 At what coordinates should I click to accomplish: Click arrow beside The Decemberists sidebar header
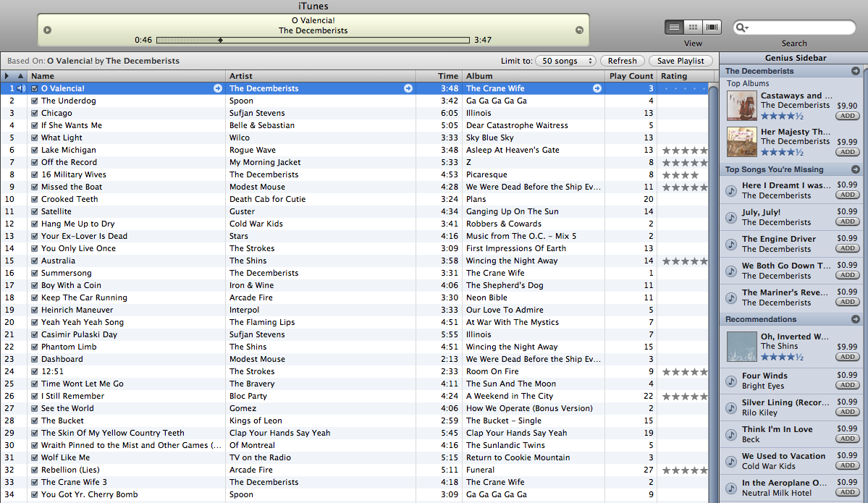[855, 71]
